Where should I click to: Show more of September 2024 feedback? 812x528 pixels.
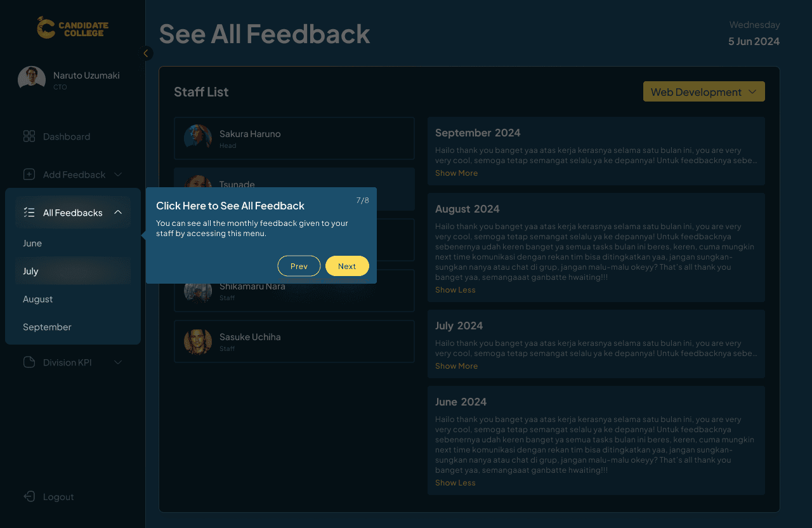(456, 173)
